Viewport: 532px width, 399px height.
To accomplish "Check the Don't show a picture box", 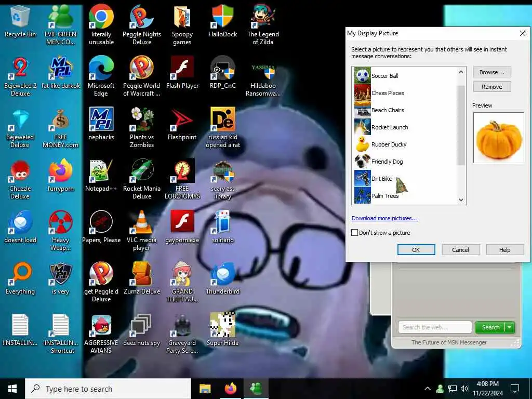I will point(354,233).
